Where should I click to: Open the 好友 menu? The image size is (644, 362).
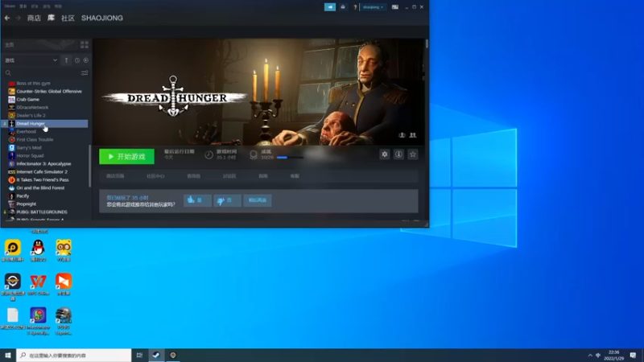pos(35,6)
